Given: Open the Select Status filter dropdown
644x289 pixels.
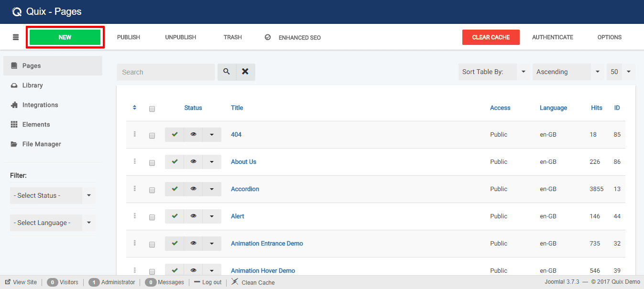Looking at the screenshot, I should [x=53, y=195].
